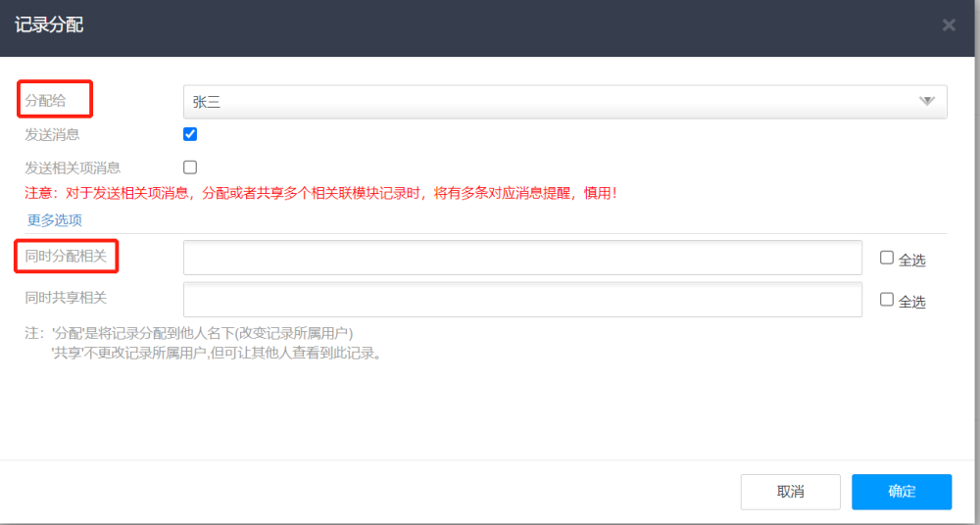Focus the 同时分配相关 input box
980x525 pixels.
[x=522, y=257]
